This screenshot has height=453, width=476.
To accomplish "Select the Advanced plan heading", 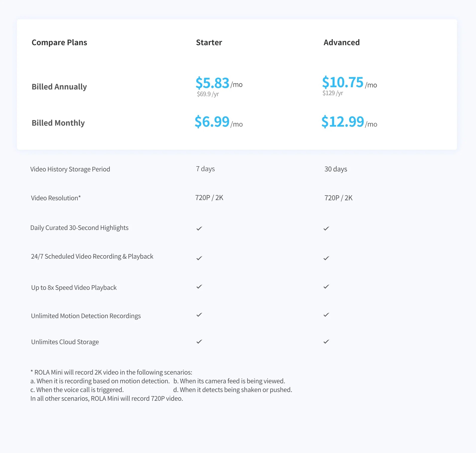I will (x=341, y=43).
